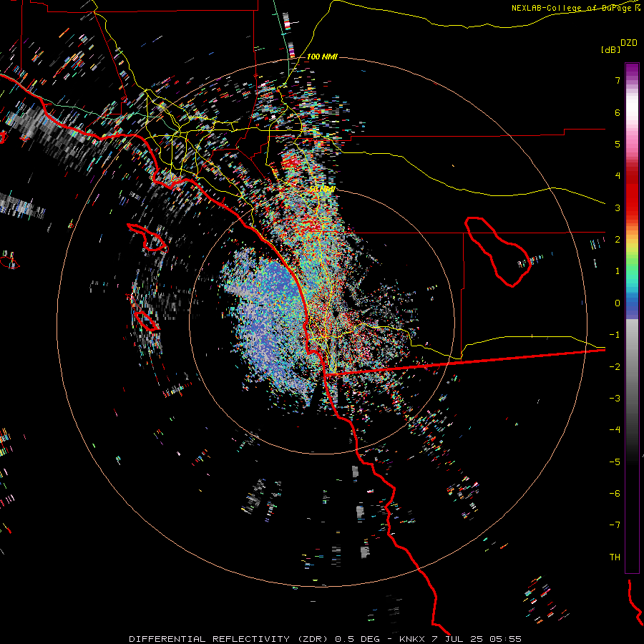Click the 1 value on the color scale
This screenshot has width=644, height=644.
click(618, 271)
